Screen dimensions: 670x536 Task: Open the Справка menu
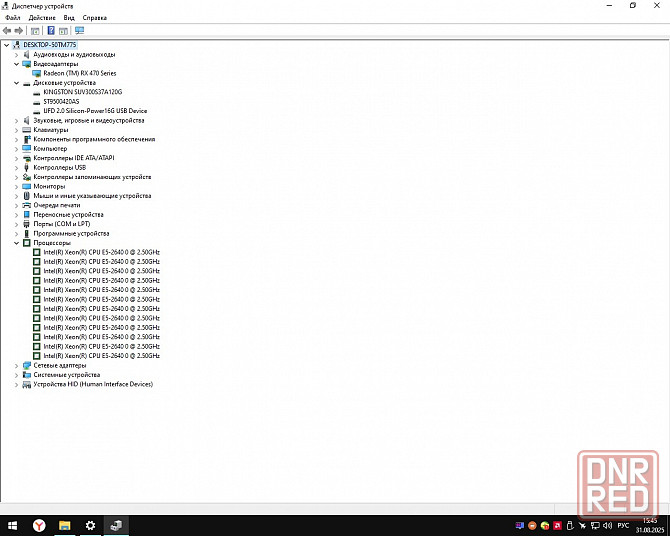point(94,18)
